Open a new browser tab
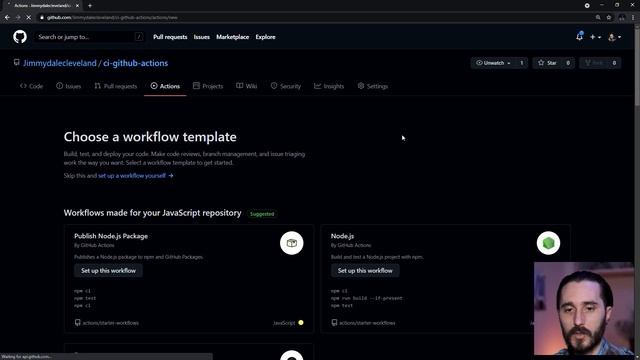 pos(90,6)
